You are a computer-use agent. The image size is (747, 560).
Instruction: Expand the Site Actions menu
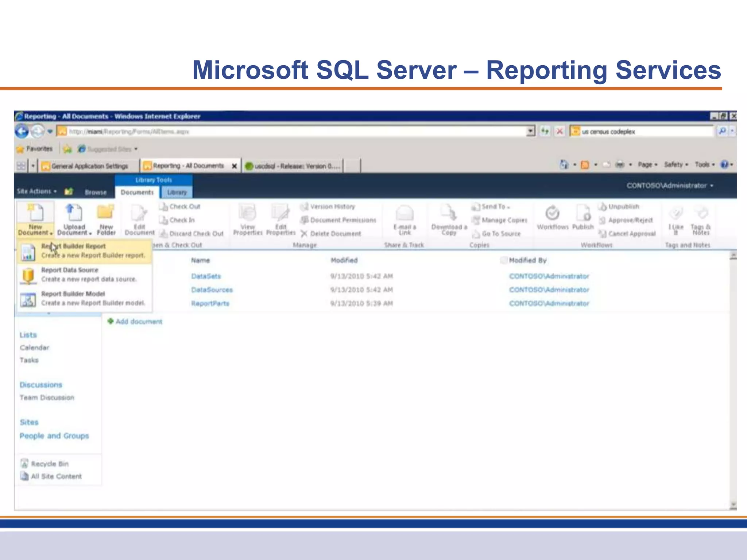(37, 191)
